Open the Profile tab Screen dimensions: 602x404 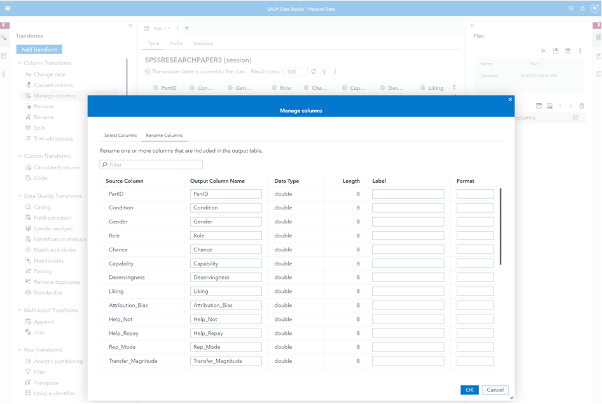tap(176, 43)
